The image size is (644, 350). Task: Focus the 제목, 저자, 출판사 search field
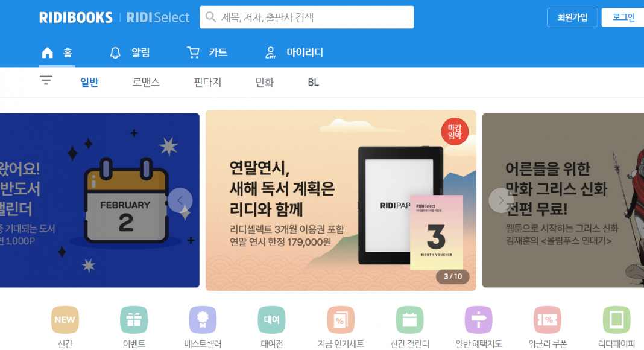coord(306,17)
